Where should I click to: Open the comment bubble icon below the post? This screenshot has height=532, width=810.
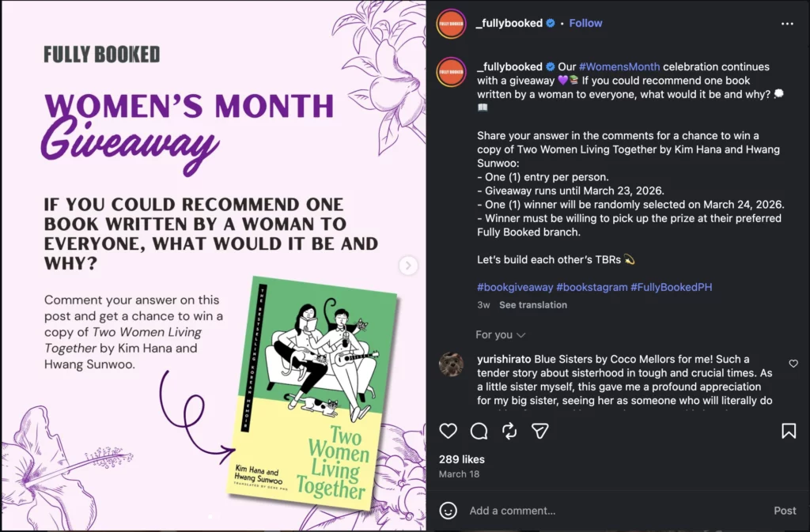click(x=478, y=431)
